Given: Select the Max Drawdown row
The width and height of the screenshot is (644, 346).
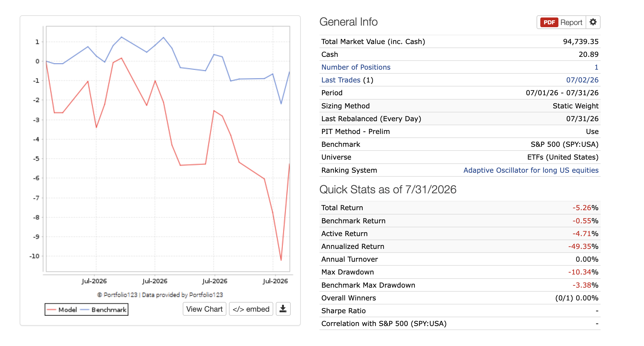Looking at the screenshot, I should [x=460, y=272].
